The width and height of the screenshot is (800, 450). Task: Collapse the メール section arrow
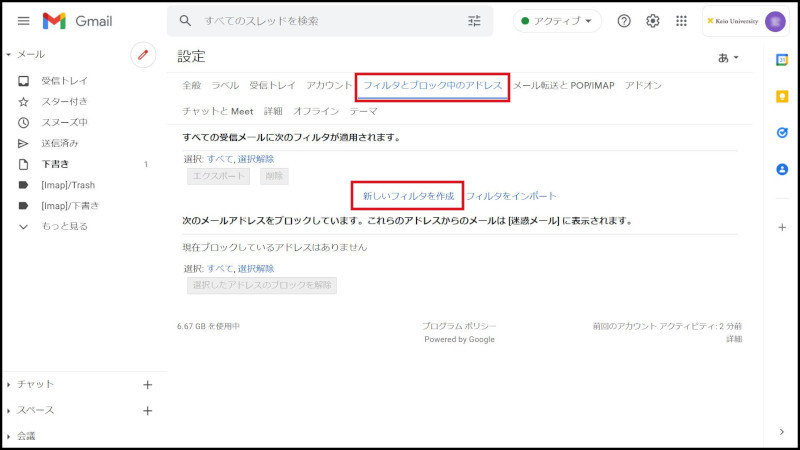pyautogui.click(x=9, y=54)
